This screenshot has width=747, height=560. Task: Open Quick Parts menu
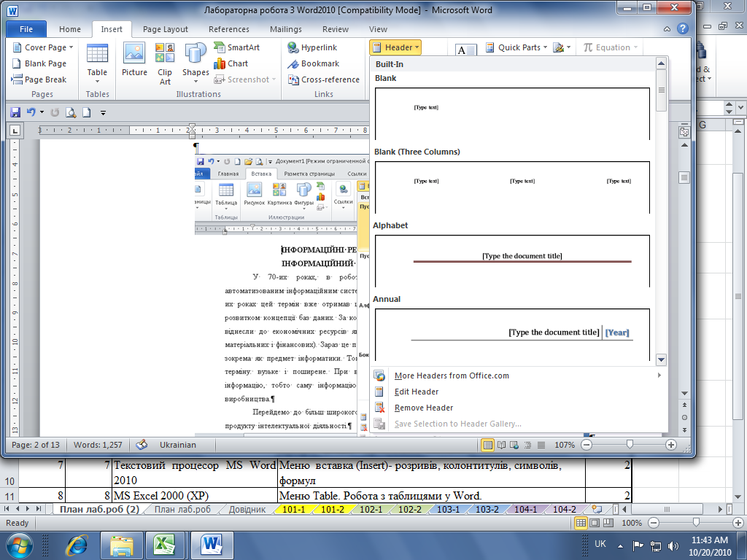tap(516, 47)
